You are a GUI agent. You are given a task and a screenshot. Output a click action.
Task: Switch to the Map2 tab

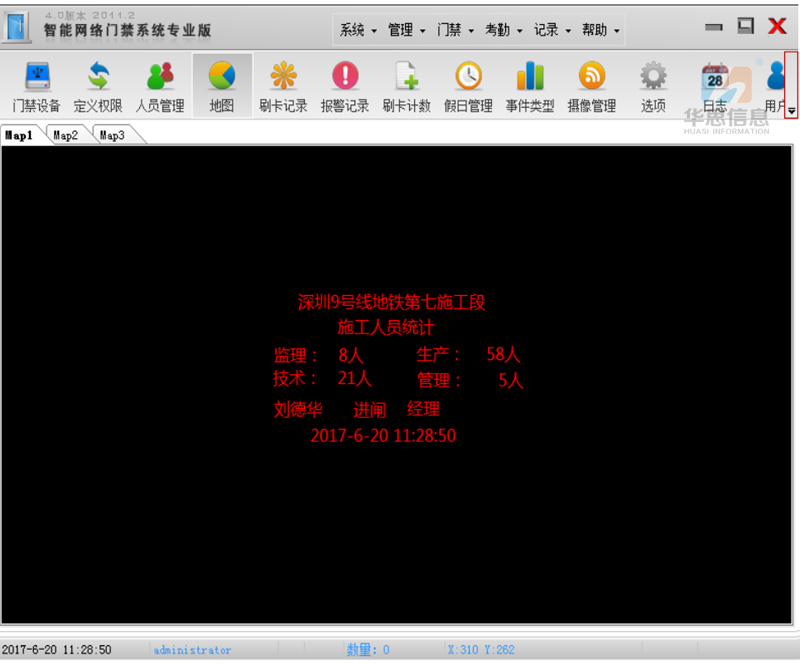pyautogui.click(x=66, y=135)
